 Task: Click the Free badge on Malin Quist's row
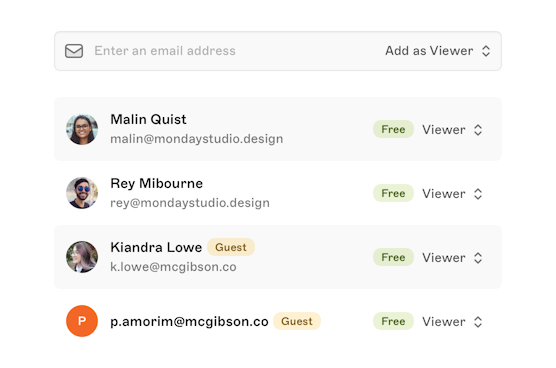[393, 129]
